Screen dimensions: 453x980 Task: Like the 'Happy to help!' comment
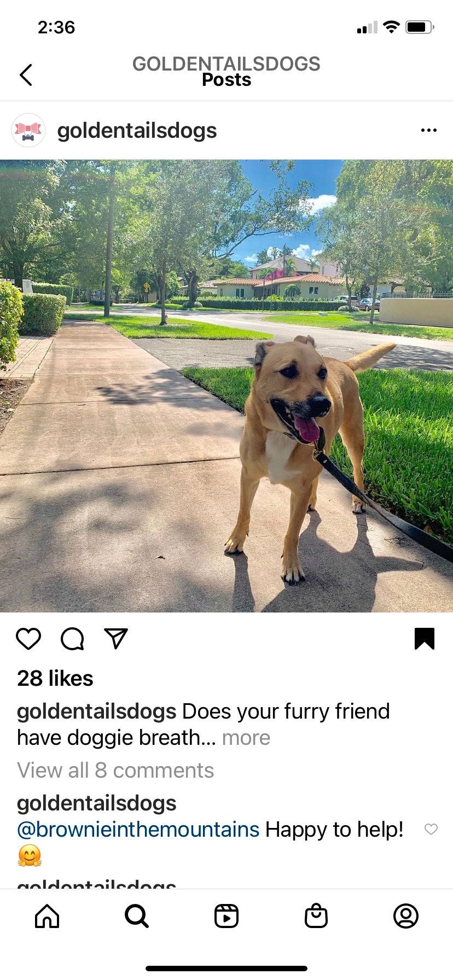click(431, 829)
